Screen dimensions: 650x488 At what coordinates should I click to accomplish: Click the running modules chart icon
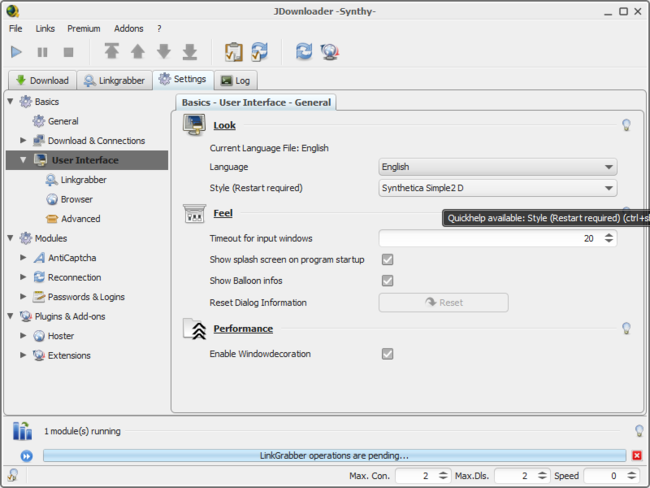22,431
